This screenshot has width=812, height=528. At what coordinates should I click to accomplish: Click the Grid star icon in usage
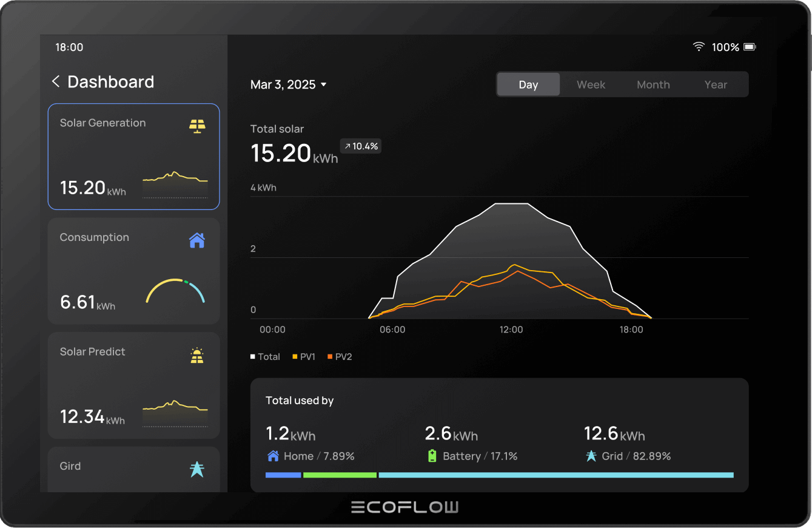pos(591,456)
